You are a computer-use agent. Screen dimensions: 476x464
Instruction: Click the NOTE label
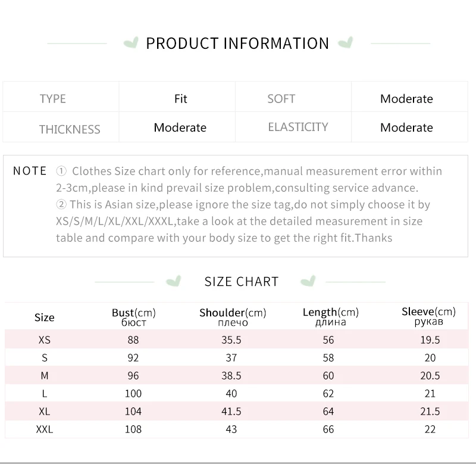click(x=30, y=171)
